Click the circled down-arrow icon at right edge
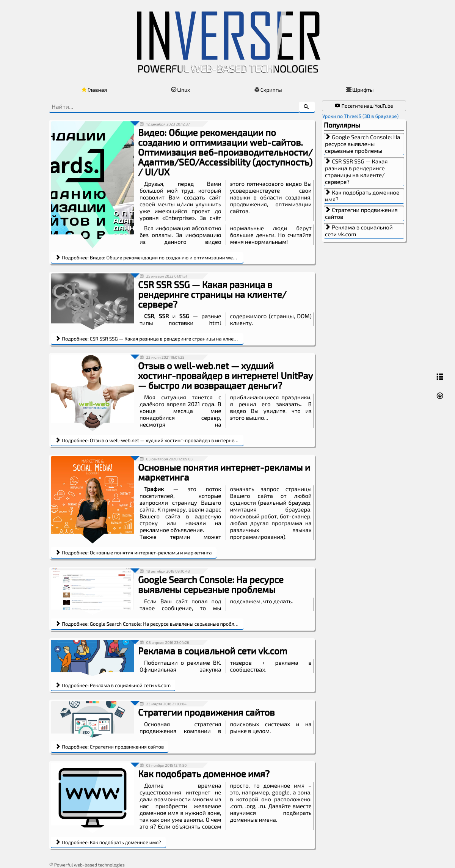 coord(440,396)
